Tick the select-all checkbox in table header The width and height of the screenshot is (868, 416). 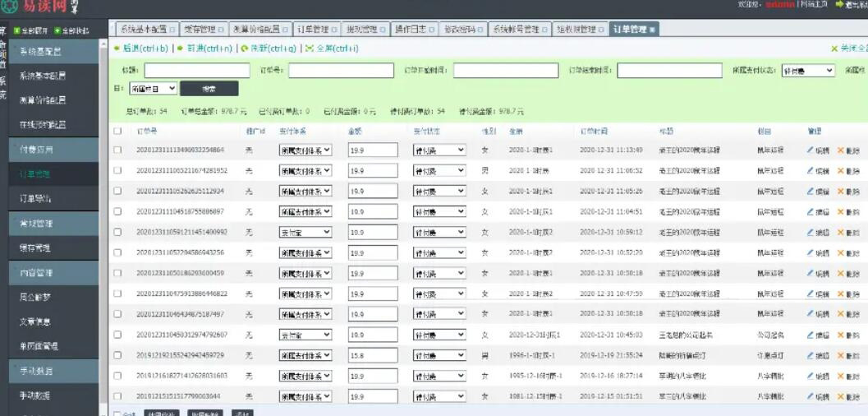tap(117, 131)
